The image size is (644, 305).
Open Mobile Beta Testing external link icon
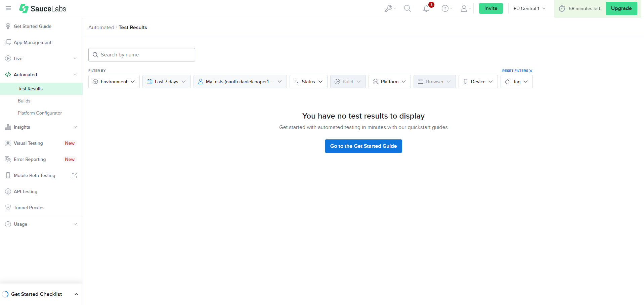pos(75,175)
